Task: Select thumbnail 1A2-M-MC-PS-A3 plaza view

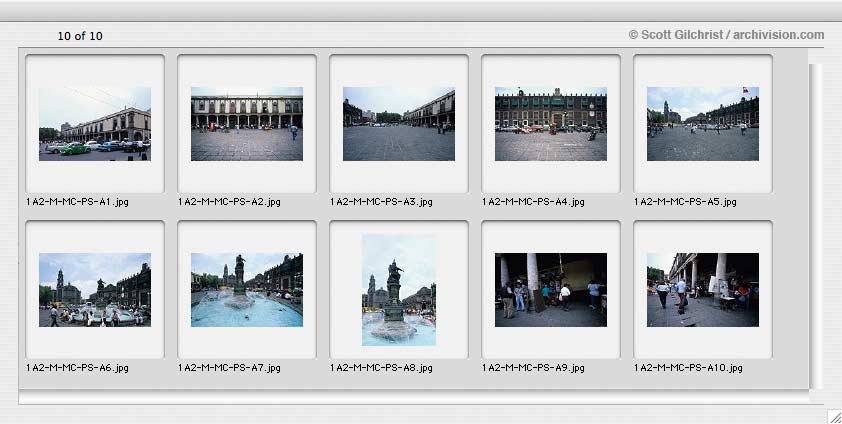Action: point(398,124)
